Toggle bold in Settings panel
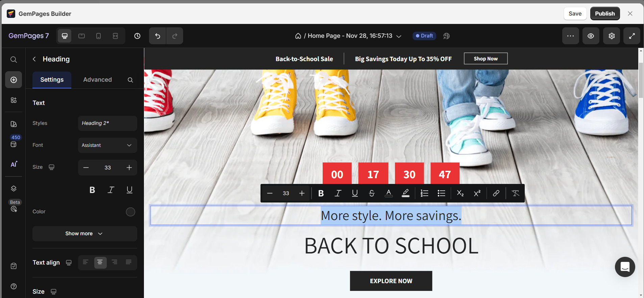644x298 pixels. (92, 190)
